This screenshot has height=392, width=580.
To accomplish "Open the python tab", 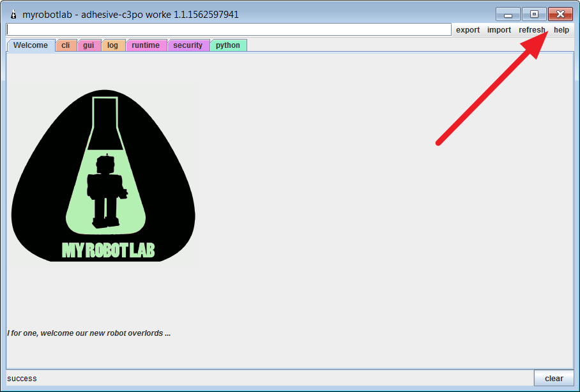I will click(x=228, y=45).
